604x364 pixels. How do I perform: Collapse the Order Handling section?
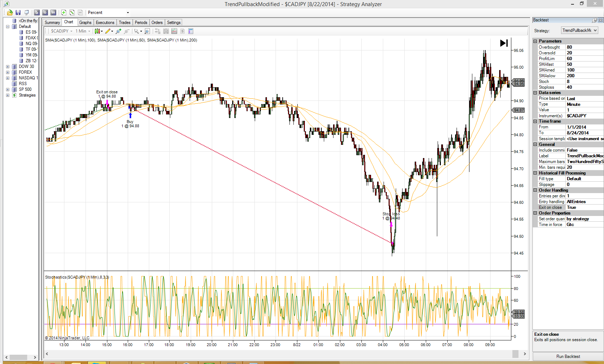pyautogui.click(x=535, y=190)
